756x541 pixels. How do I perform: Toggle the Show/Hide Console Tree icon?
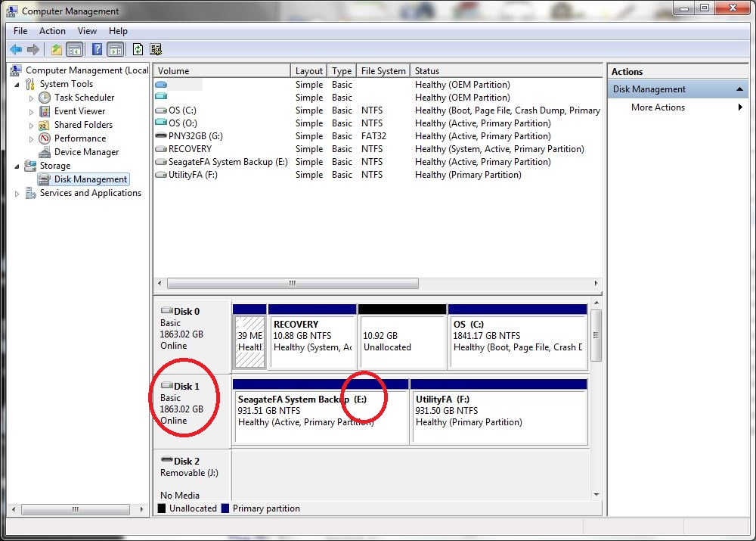click(75, 49)
